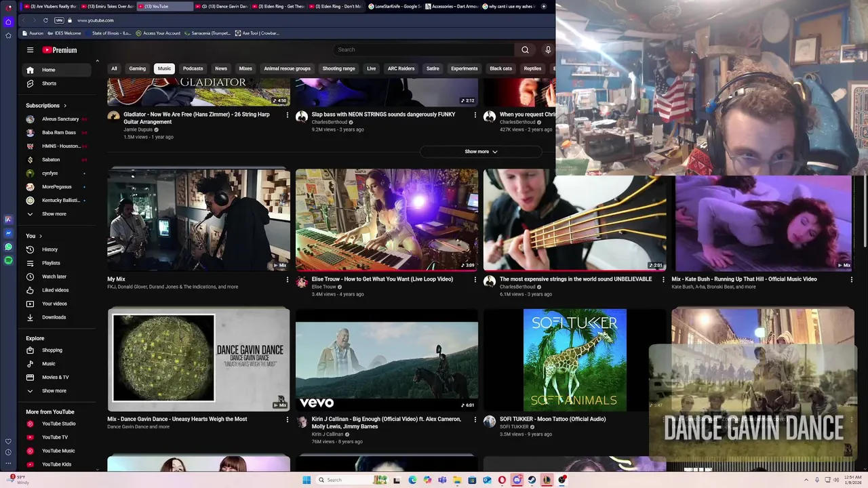The height and width of the screenshot is (488, 868).
Task: Select the All filter chip
Action: pyautogui.click(x=114, y=68)
